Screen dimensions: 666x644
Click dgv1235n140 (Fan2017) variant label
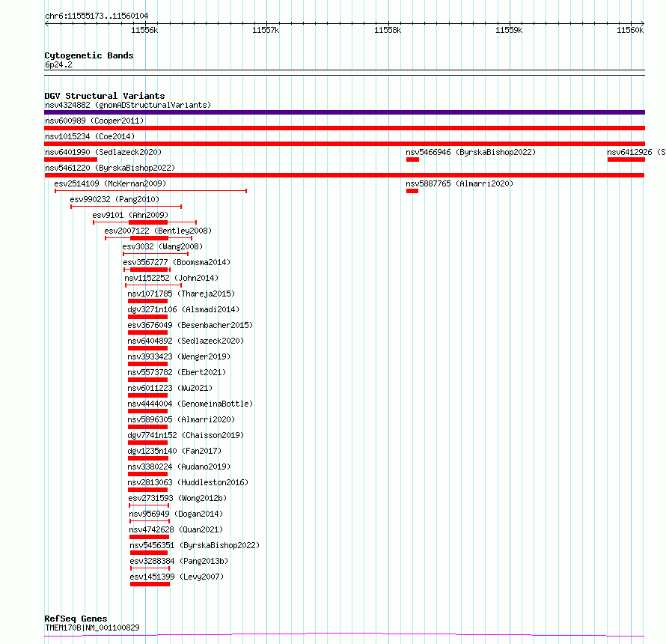tap(174, 451)
